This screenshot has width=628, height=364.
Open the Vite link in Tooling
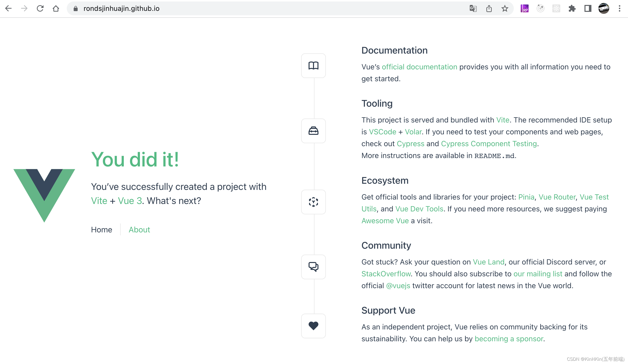point(503,120)
